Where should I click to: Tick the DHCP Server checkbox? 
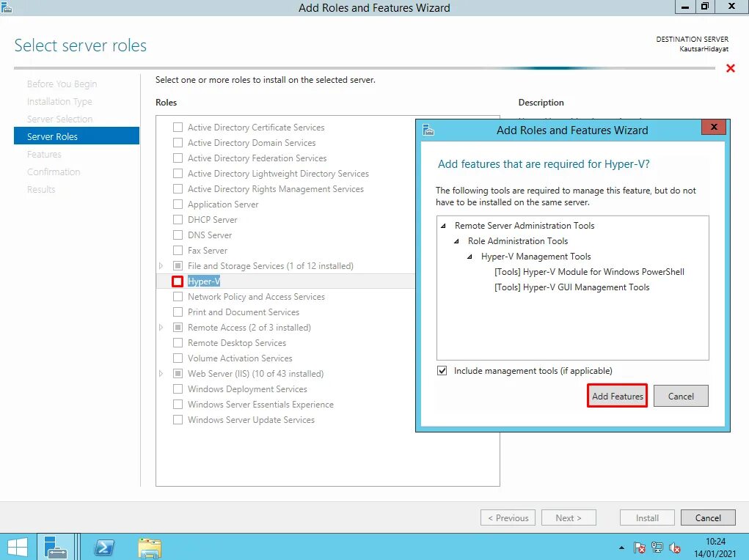178,220
